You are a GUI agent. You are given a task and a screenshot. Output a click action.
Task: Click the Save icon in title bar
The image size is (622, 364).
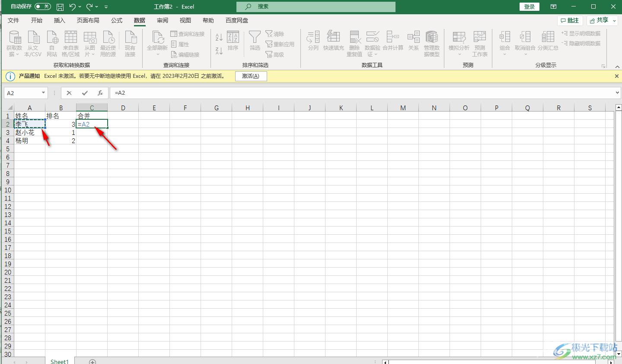[61, 7]
